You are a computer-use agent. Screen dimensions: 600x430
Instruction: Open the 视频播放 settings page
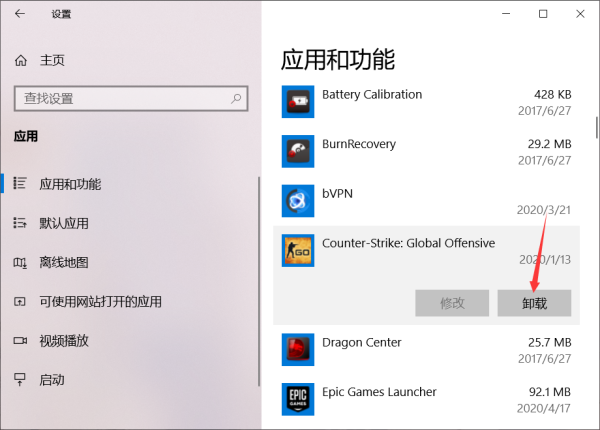point(130,340)
